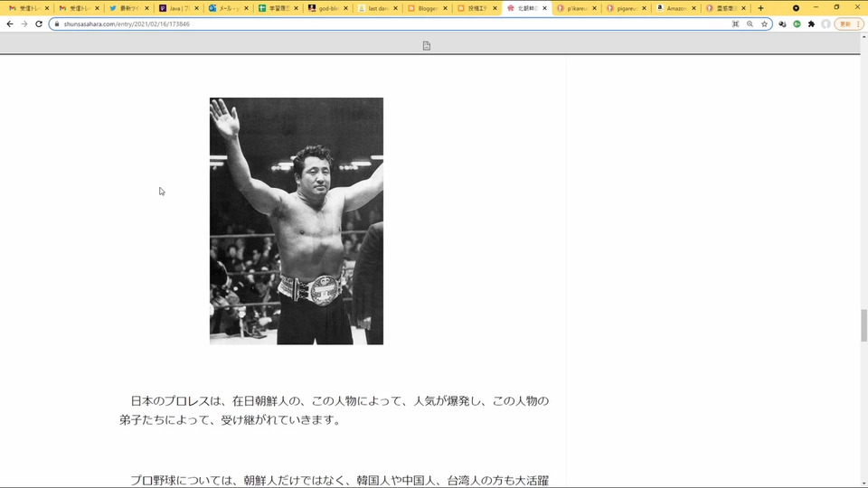View site security info via lock icon

57,23
